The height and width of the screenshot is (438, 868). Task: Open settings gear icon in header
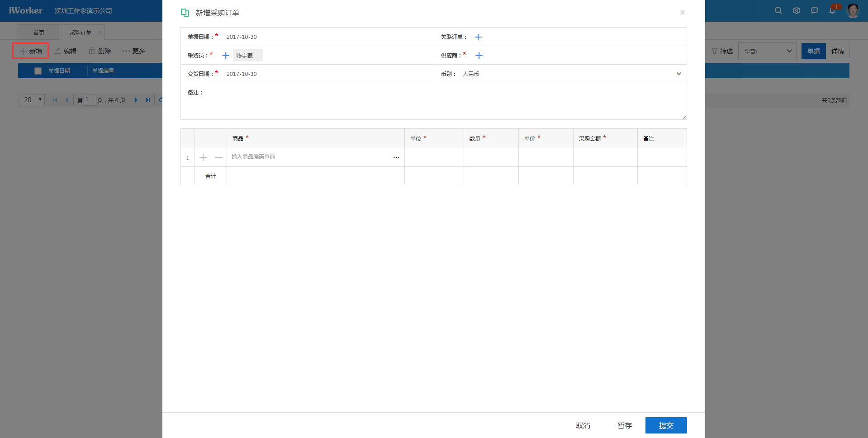(x=797, y=10)
